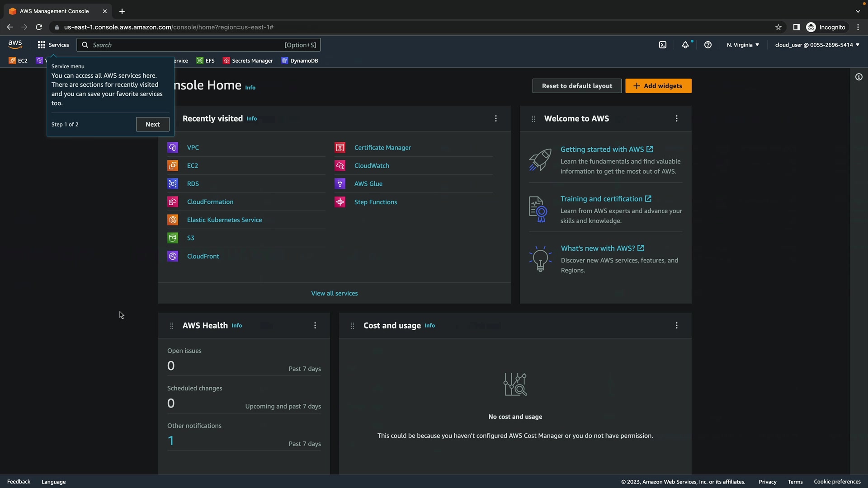Click the CloudWatch service icon
The image size is (868, 488).
tap(340, 166)
